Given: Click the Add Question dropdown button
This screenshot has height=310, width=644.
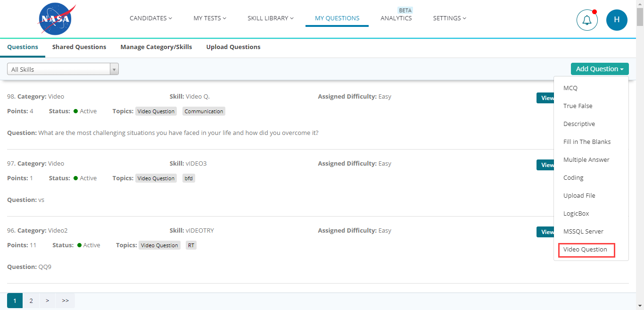Looking at the screenshot, I should click(600, 69).
